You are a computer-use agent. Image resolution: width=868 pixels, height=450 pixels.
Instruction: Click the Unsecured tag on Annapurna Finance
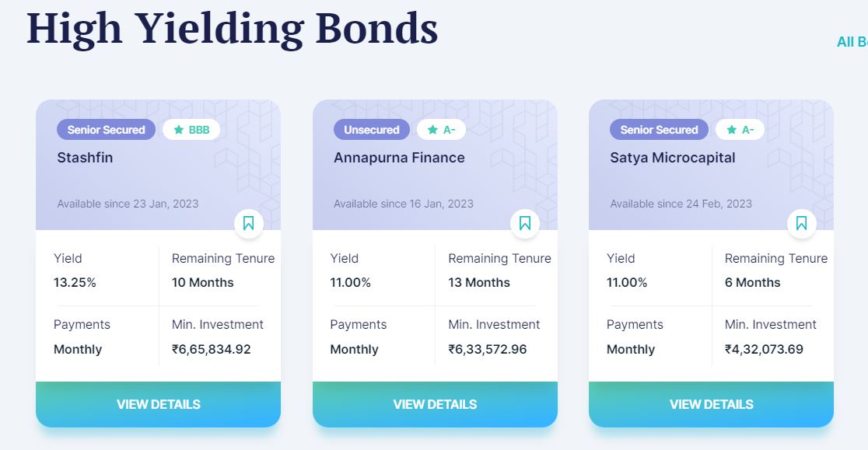pyautogui.click(x=372, y=130)
